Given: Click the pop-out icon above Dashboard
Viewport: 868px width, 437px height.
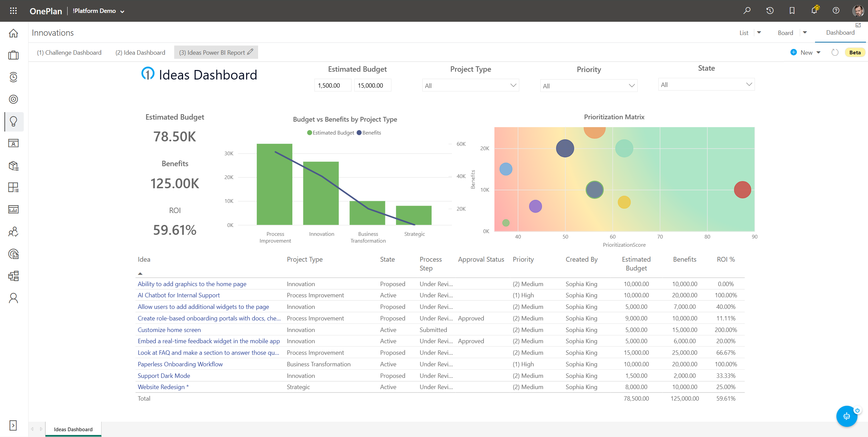Looking at the screenshot, I should 858,25.
